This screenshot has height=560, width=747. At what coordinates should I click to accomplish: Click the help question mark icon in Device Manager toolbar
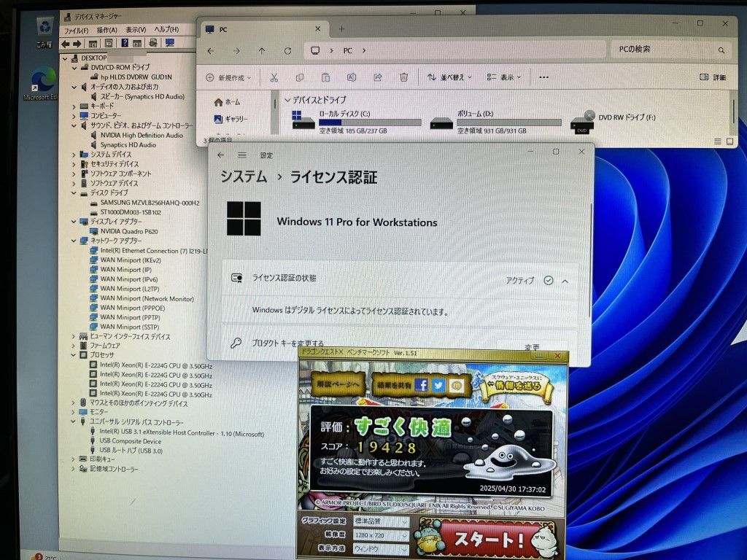[124, 43]
